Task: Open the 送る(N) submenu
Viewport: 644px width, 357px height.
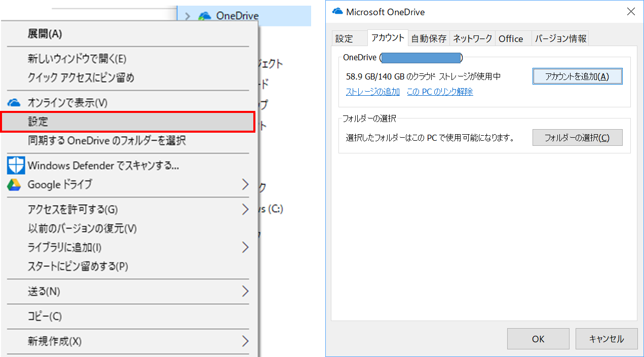Action: 127,291
